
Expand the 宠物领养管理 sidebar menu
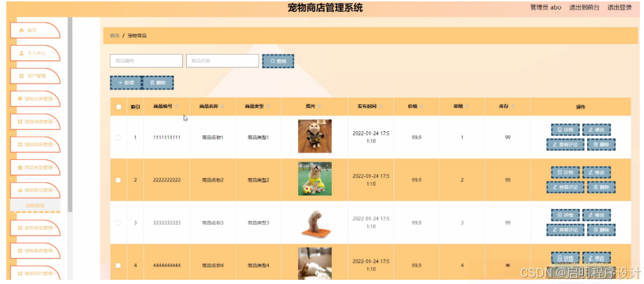pos(35,144)
